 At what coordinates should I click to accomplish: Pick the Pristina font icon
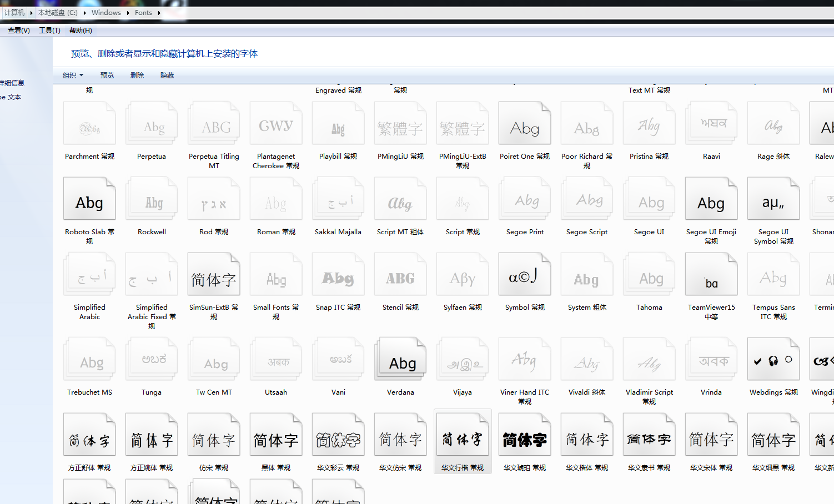(649, 123)
